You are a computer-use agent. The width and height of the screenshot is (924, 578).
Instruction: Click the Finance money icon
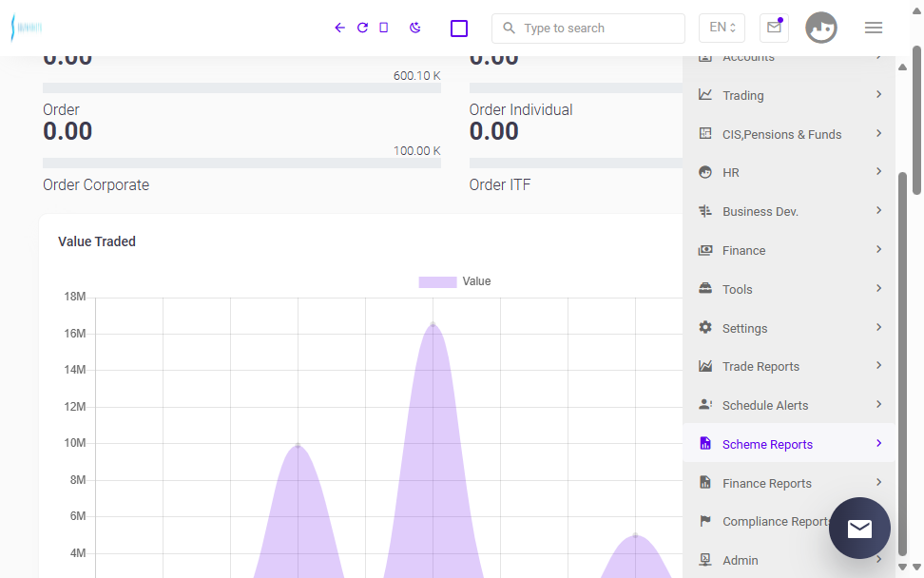pyautogui.click(x=705, y=250)
